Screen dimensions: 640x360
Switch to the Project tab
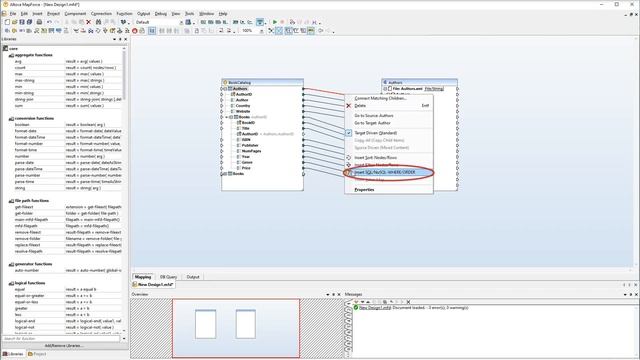point(37,354)
